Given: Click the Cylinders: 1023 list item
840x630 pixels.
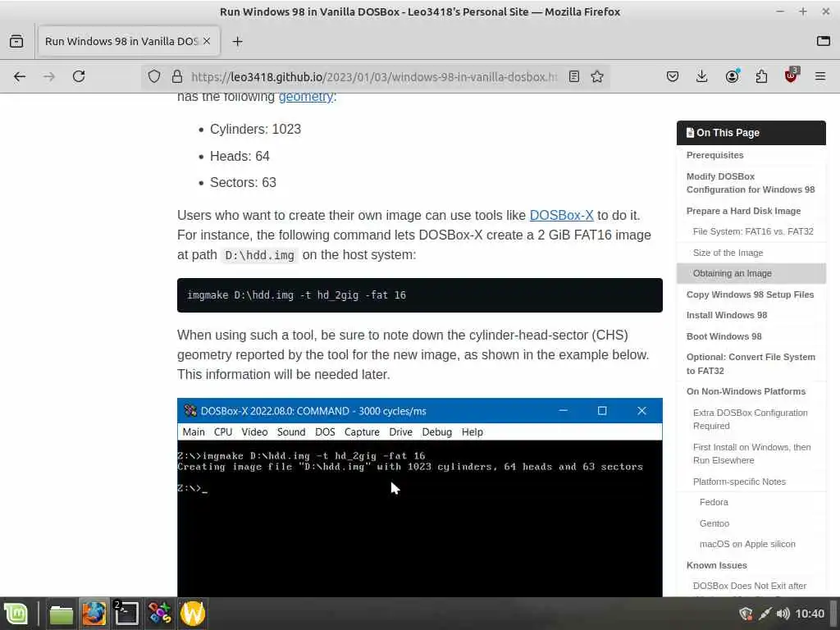Looking at the screenshot, I should click(255, 129).
